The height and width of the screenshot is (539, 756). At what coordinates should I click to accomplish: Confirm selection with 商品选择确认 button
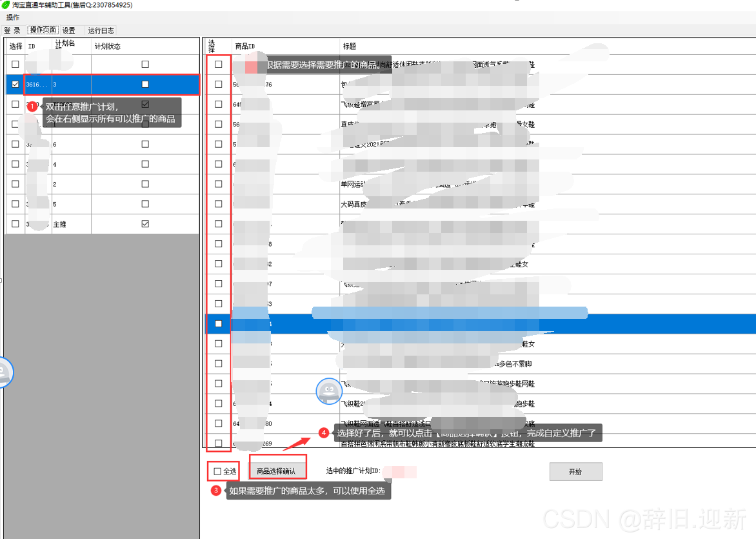(276, 471)
